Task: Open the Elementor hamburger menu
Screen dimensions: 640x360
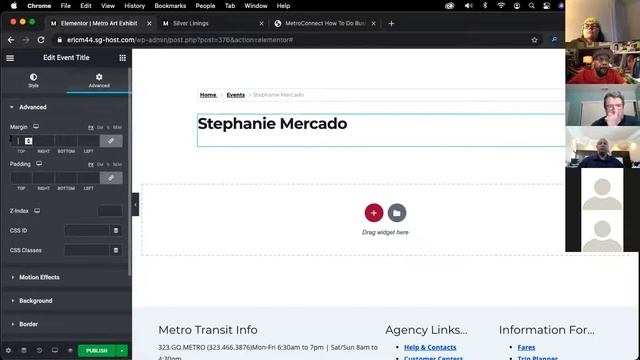Action: [10, 58]
